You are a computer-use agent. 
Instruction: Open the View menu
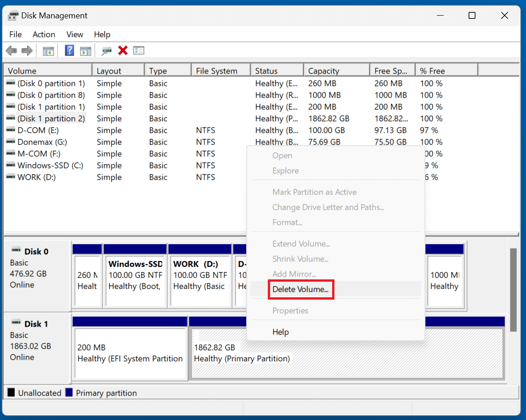pos(74,34)
